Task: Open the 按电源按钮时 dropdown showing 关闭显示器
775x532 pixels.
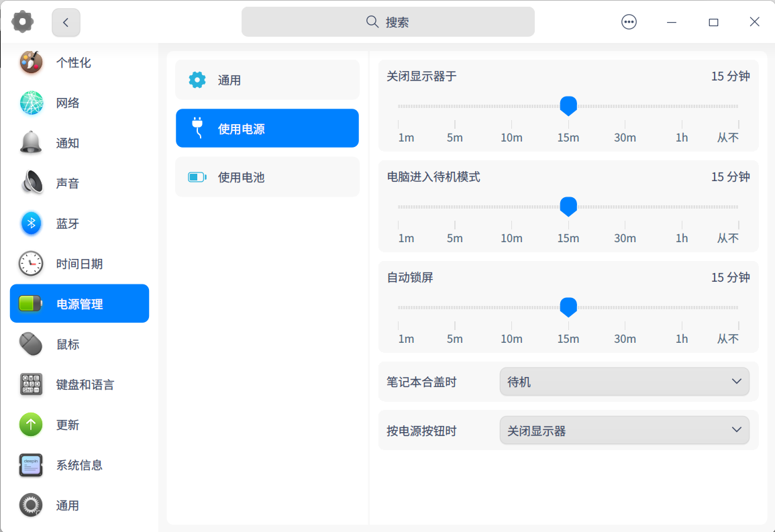Action: point(625,430)
